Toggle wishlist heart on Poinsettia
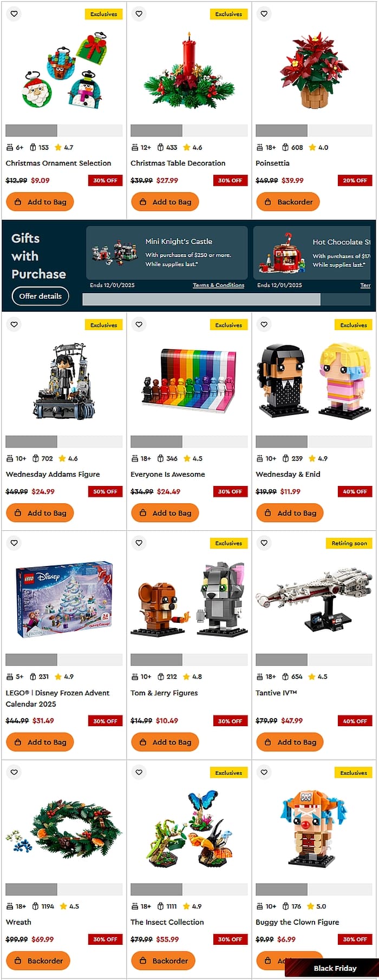 click(x=264, y=14)
